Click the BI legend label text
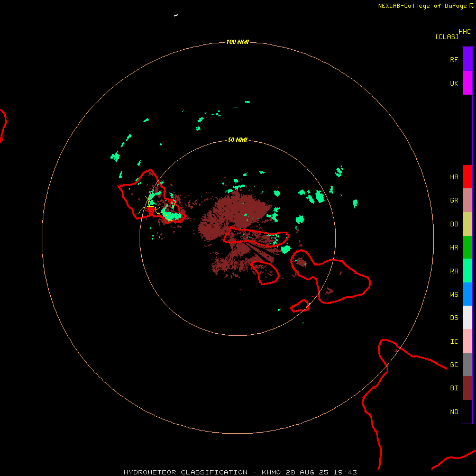The image size is (476, 476). (454, 388)
